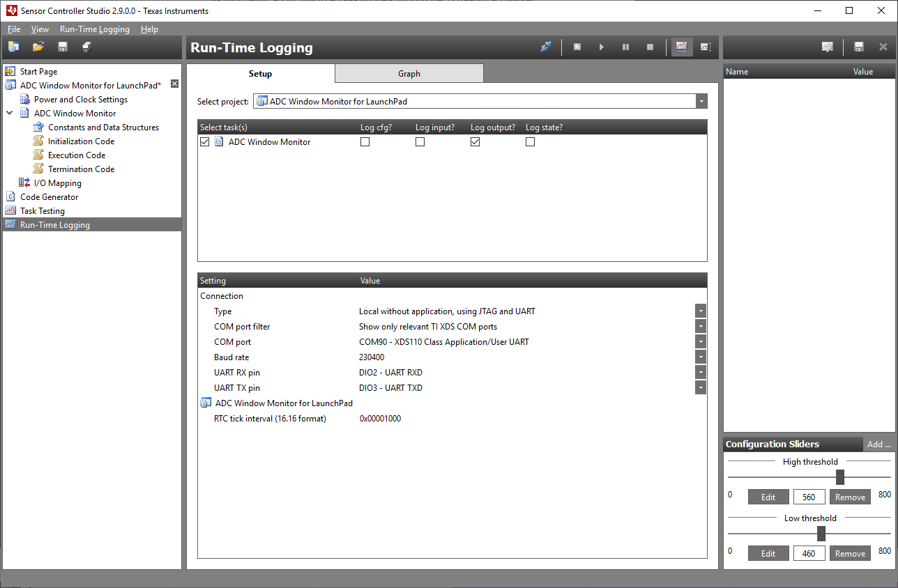Click Edit for High threshold slider

point(768,497)
